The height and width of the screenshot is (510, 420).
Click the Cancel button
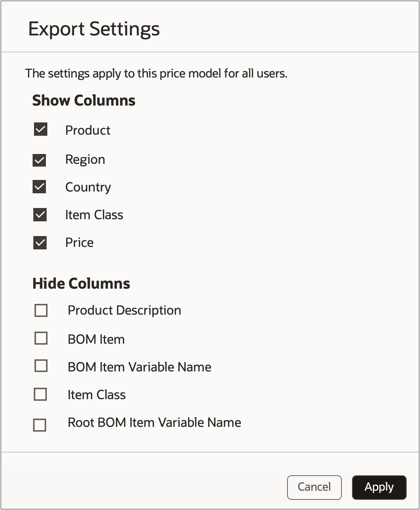[x=314, y=487]
